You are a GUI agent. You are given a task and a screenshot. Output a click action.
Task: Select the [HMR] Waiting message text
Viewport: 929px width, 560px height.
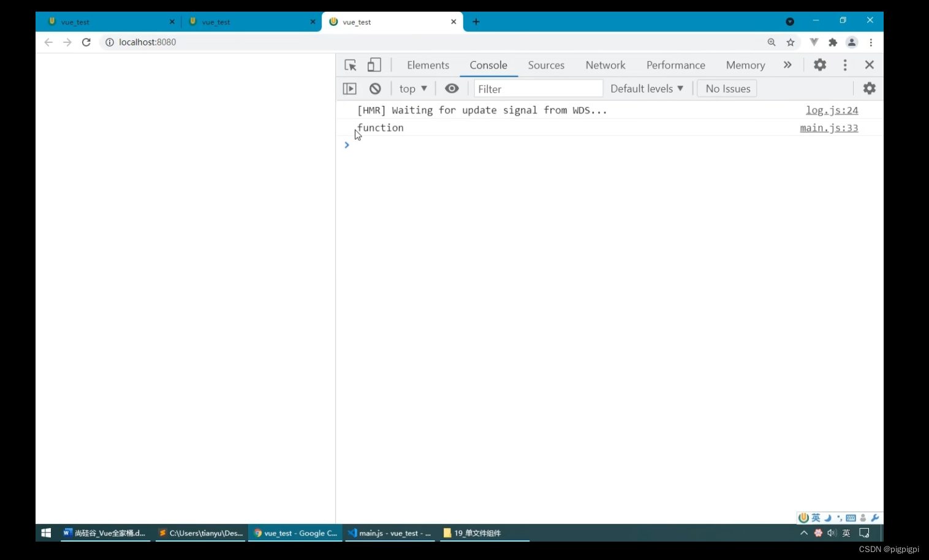(x=482, y=110)
